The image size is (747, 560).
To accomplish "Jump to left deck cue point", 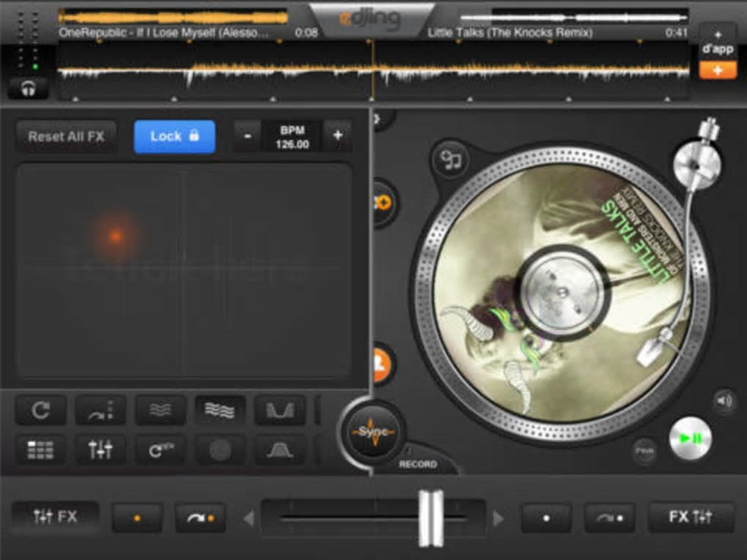I will [x=200, y=518].
